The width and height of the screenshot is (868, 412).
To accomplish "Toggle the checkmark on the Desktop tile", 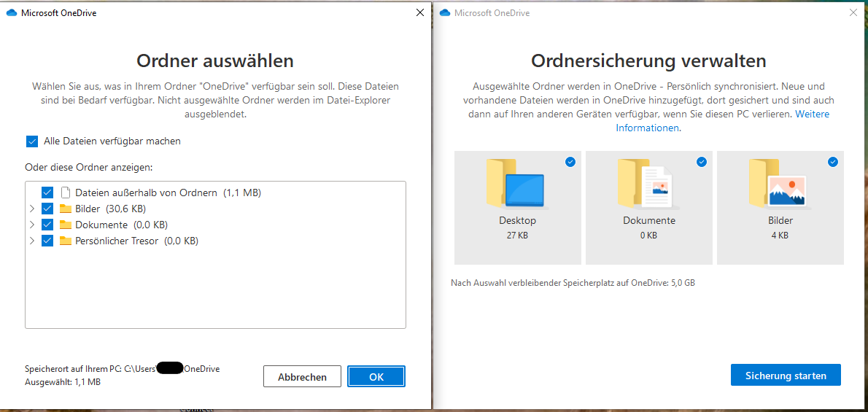I will point(570,162).
